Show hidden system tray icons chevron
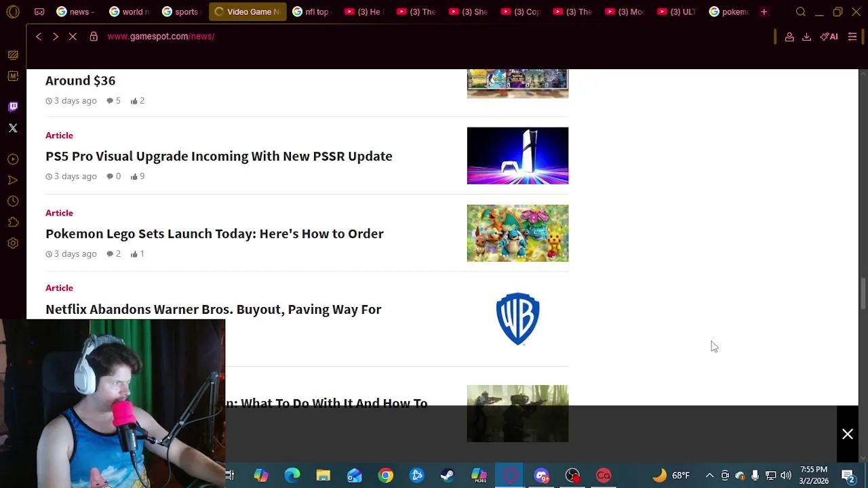The width and height of the screenshot is (868, 488). (x=709, y=475)
